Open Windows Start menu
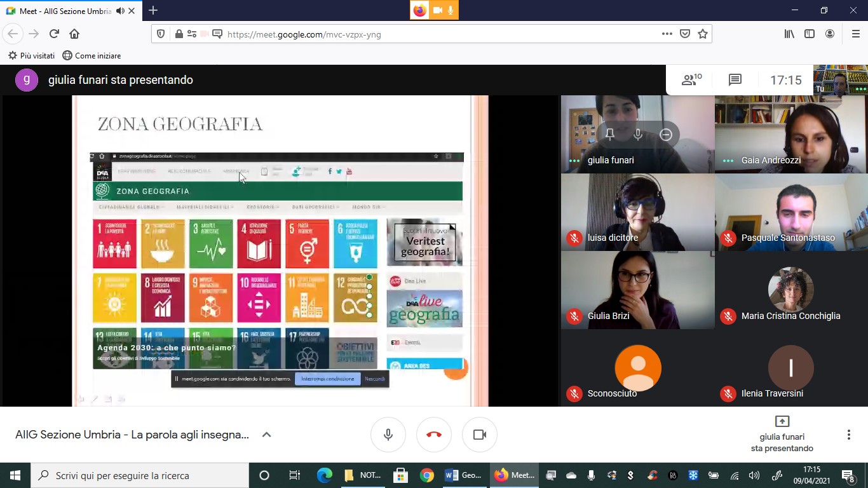Screen dimensions: 868x488 [15, 475]
